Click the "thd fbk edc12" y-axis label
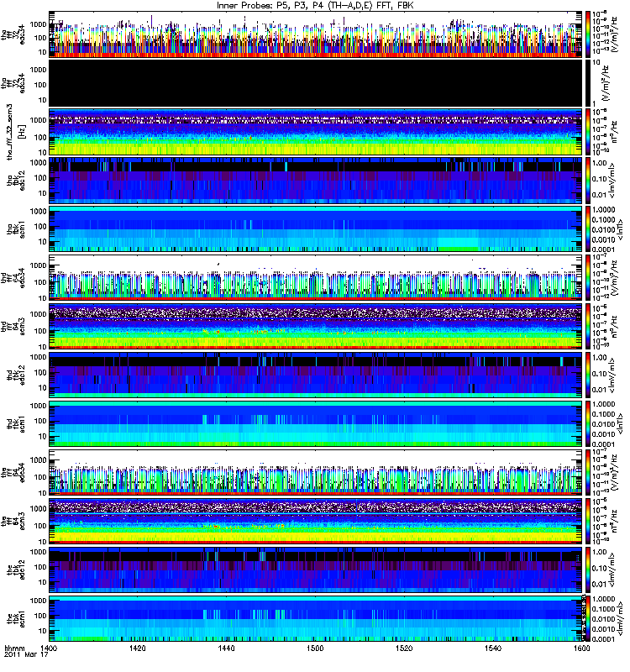 click(16, 375)
